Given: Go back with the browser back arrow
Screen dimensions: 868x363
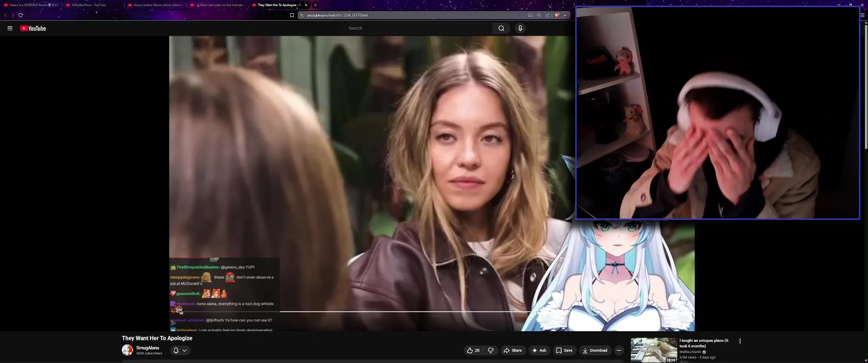Looking at the screenshot, I should tap(6, 15).
